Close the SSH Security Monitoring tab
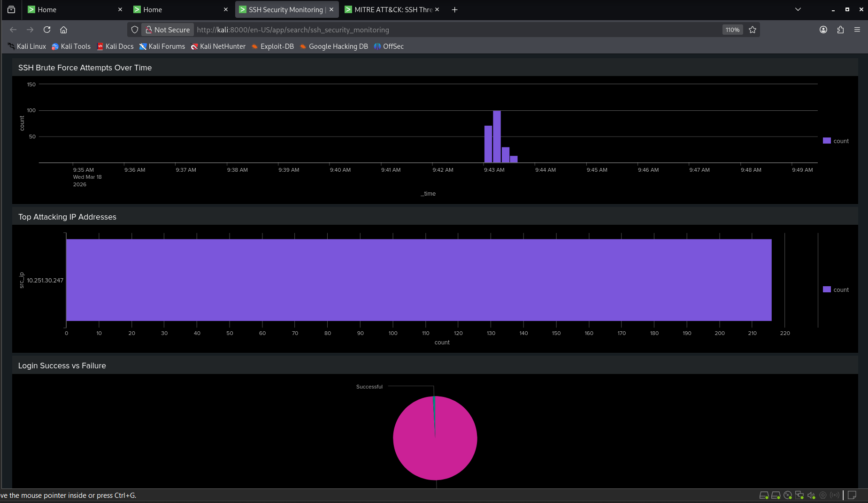Screen dimensions: 868x503 click(331, 9)
